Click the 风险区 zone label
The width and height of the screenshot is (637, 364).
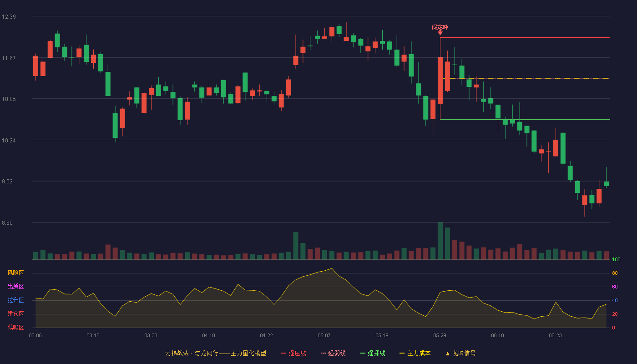(15, 273)
